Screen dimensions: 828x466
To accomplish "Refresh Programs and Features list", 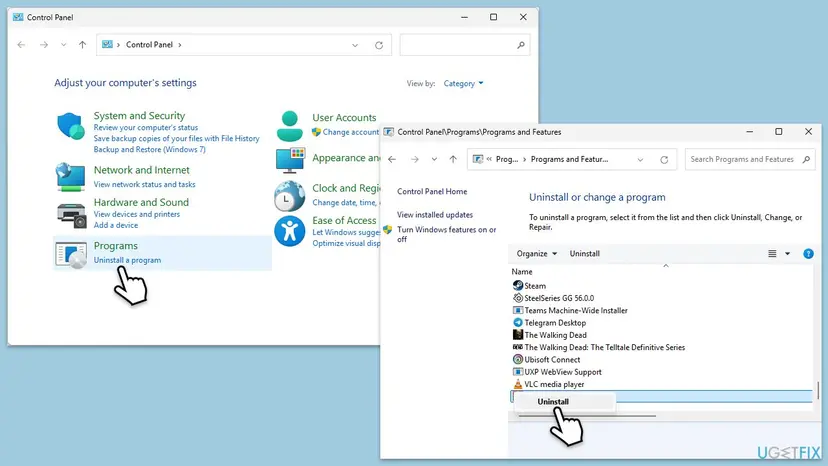I will click(x=664, y=159).
